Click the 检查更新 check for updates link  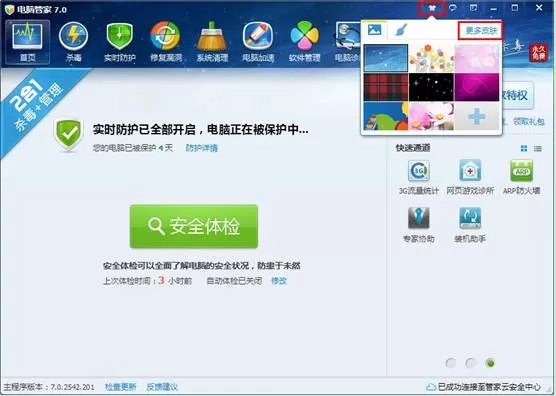pos(121,386)
